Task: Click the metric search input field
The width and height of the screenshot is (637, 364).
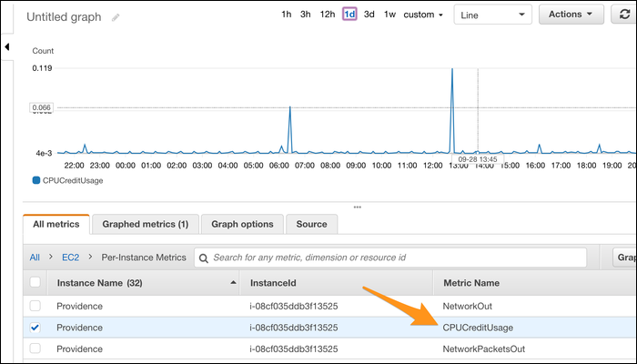Action: pos(391,258)
